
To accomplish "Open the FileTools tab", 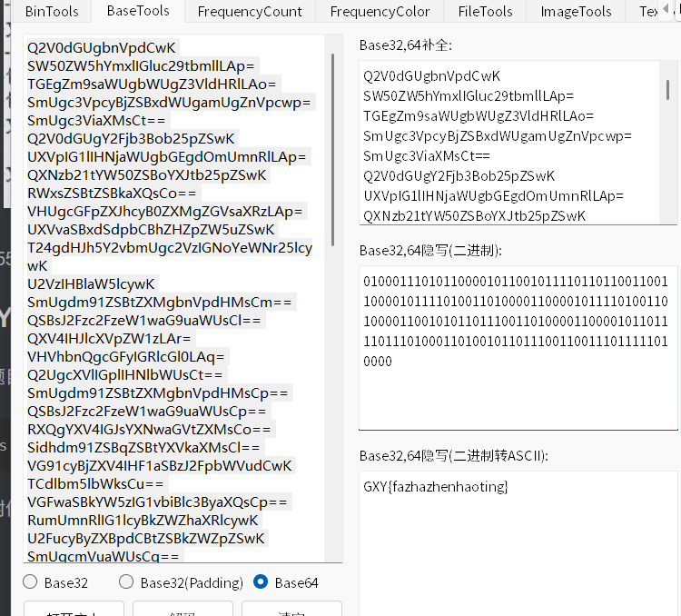I will (x=485, y=12).
